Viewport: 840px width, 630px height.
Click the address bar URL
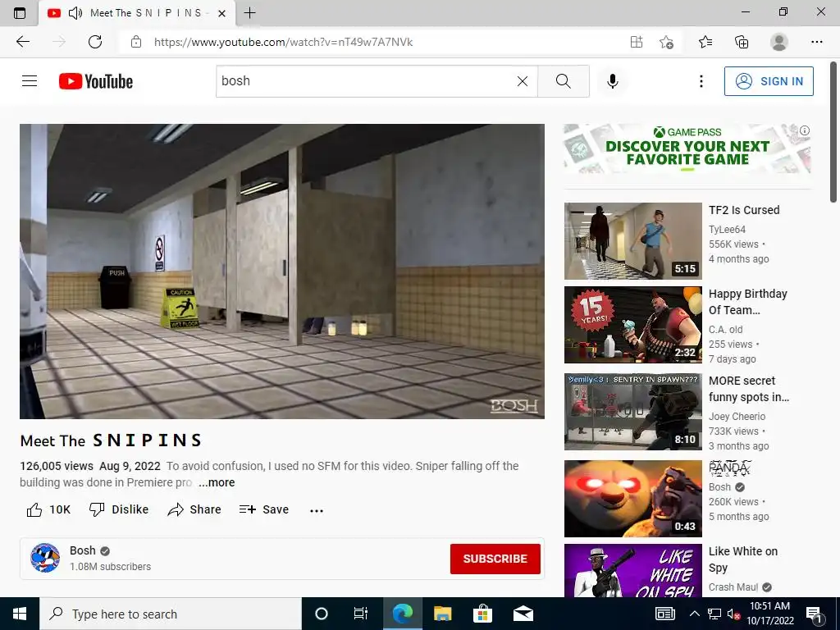pyautogui.click(x=283, y=42)
